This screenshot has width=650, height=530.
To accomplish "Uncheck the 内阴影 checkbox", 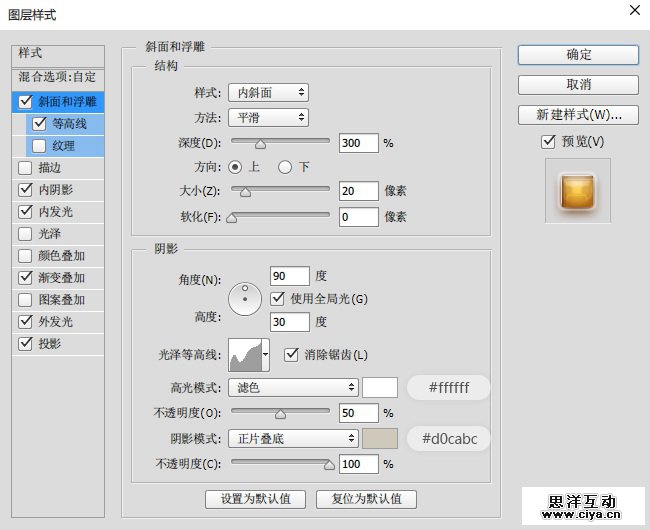I will pyautogui.click(x=25, y=189).
